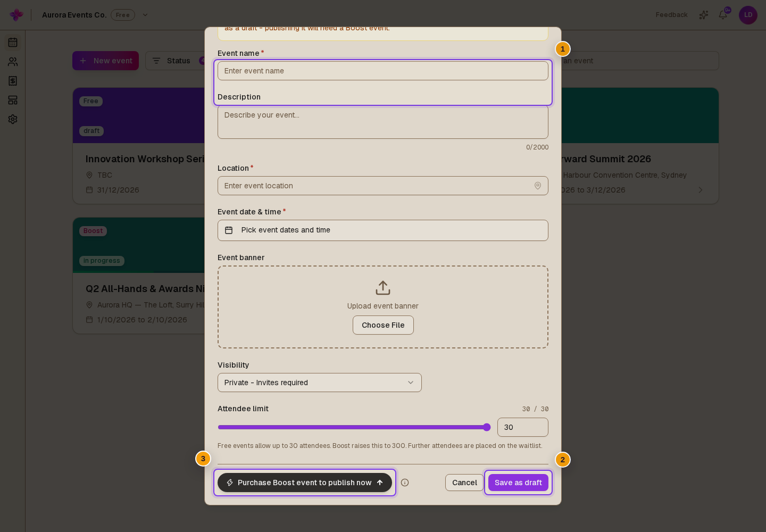766x532 pixels.
Task: Click the "Summit 2026" card title
Action: tap(606, 159)
